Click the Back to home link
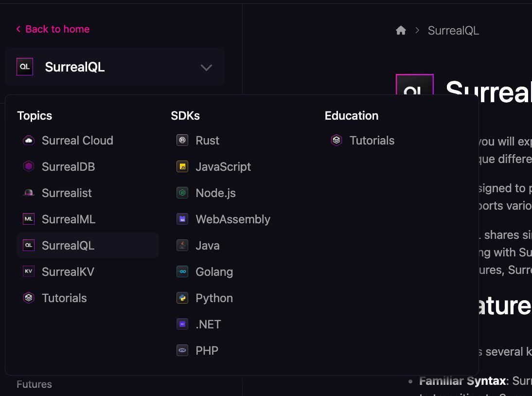The height and width of the screenshot is (396, 532). [x=53, y=29]
